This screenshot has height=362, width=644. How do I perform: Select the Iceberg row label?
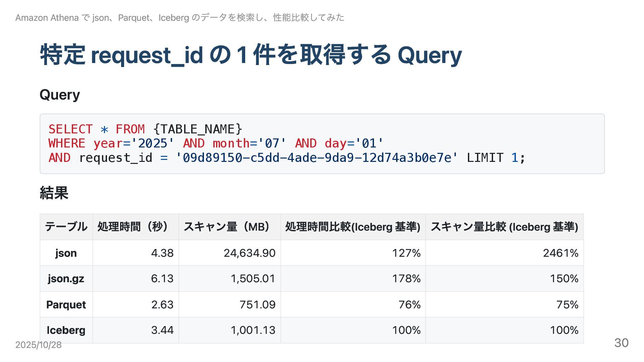(x=66, y=330)
